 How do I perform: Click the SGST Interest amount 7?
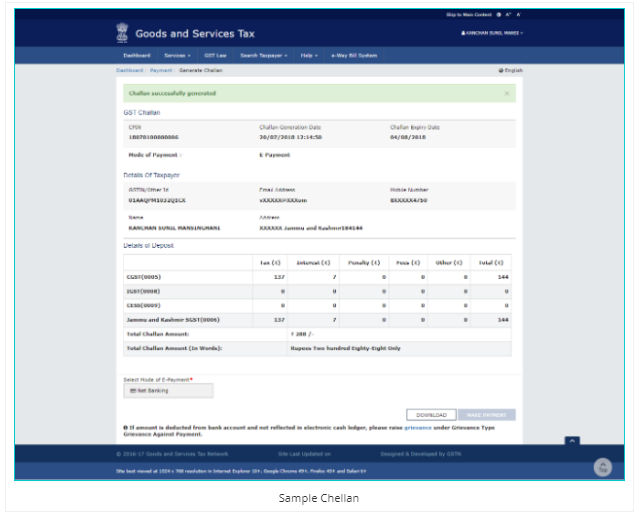335,320
